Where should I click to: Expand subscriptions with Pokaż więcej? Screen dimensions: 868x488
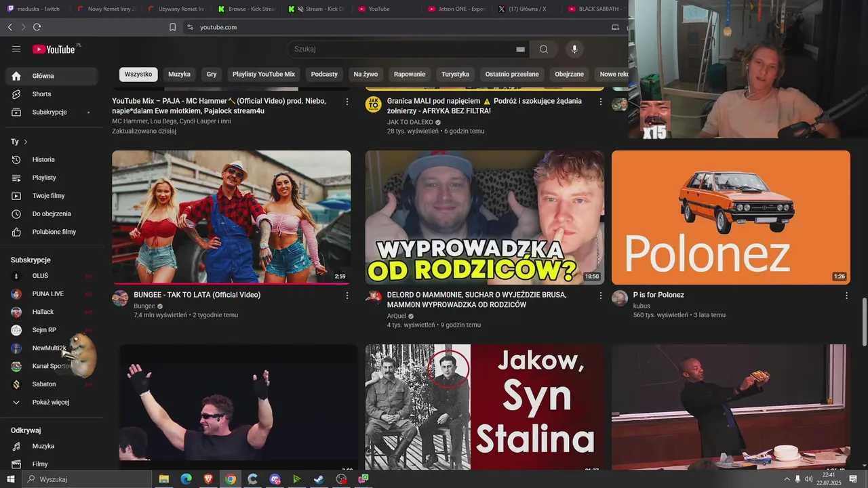pyautogui.click(x=52, y=403)
